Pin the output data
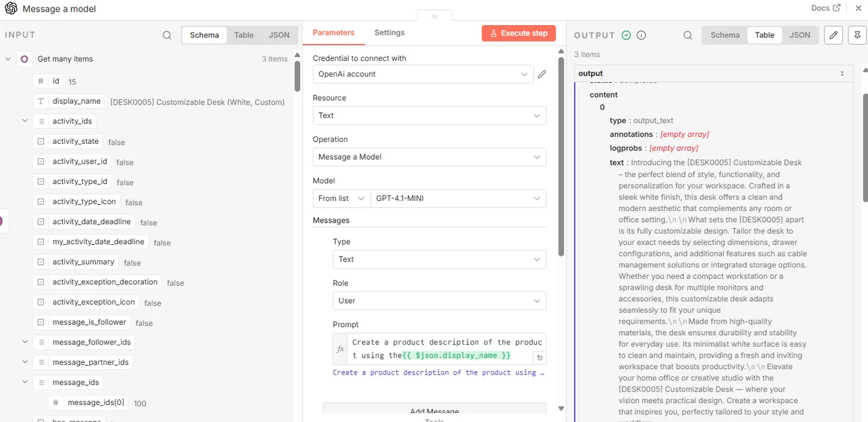The width and height of the screenshot is (868, 422). click(858, 35)
